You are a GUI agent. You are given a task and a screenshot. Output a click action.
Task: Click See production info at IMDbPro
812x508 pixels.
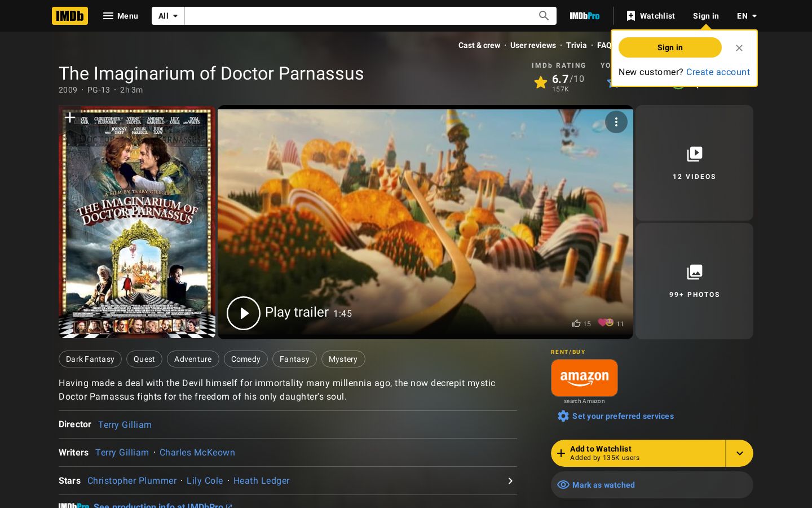point(162,505)
